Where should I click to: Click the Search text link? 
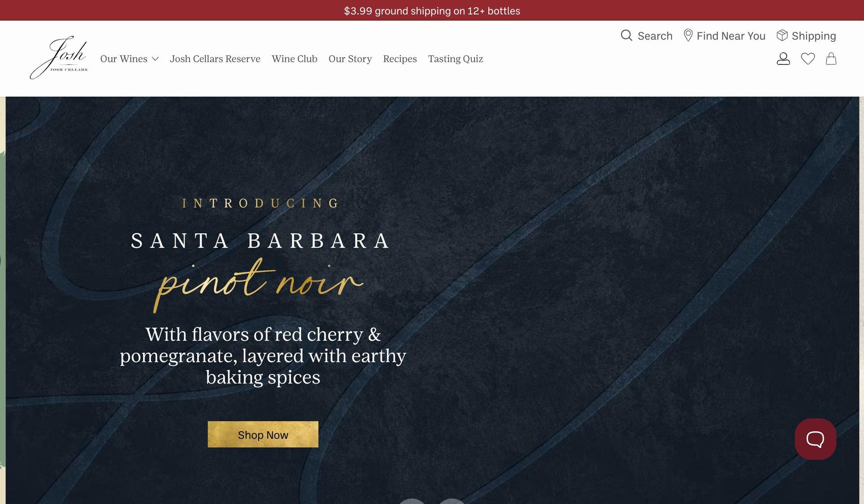[655, 36]
